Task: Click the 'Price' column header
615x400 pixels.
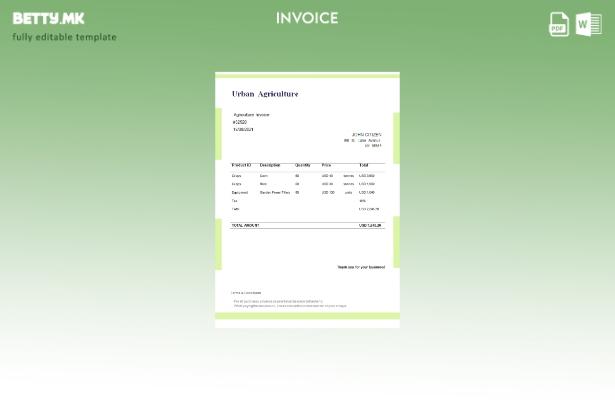Action: click(x=326, y=165)
